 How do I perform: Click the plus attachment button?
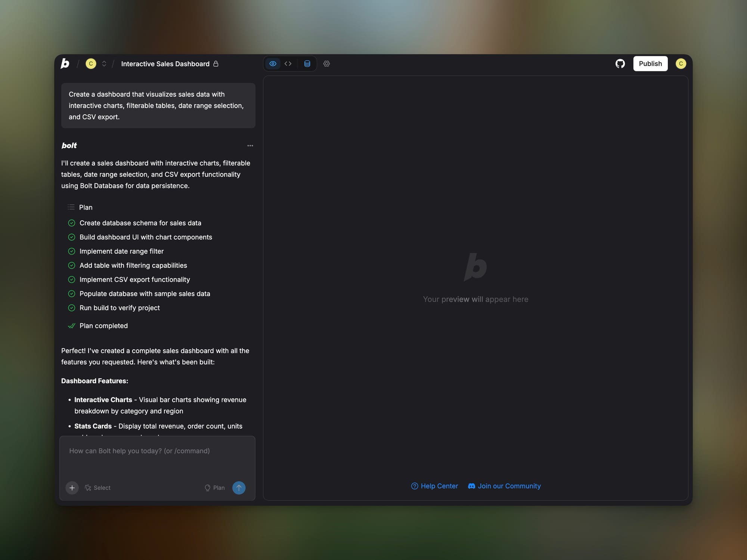72,488
